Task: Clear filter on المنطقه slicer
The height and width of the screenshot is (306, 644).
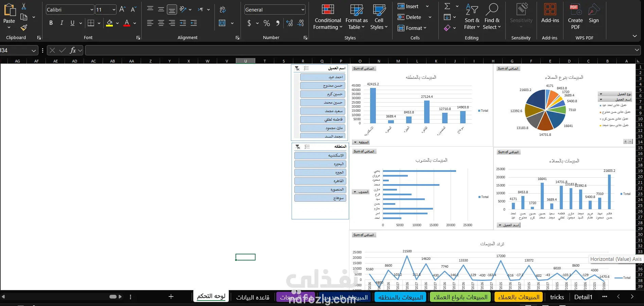Action: tap(298, 147)
